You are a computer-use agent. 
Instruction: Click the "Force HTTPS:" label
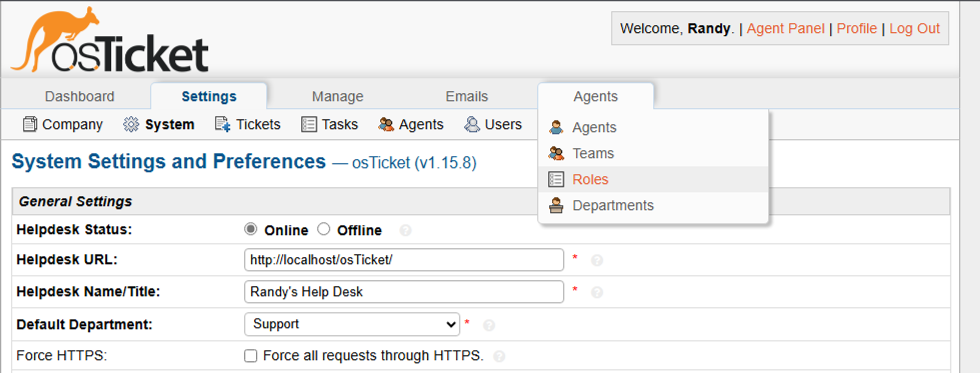62,355
